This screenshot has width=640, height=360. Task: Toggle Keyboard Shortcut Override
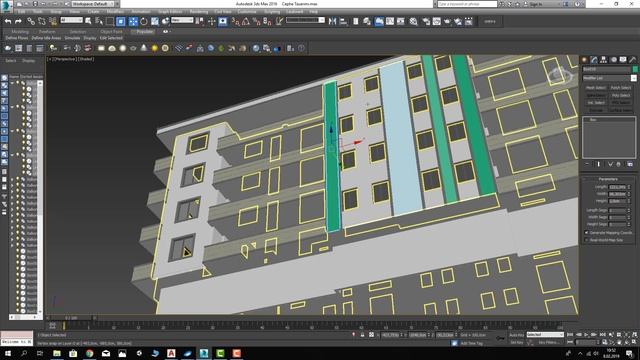pos(223,21)
